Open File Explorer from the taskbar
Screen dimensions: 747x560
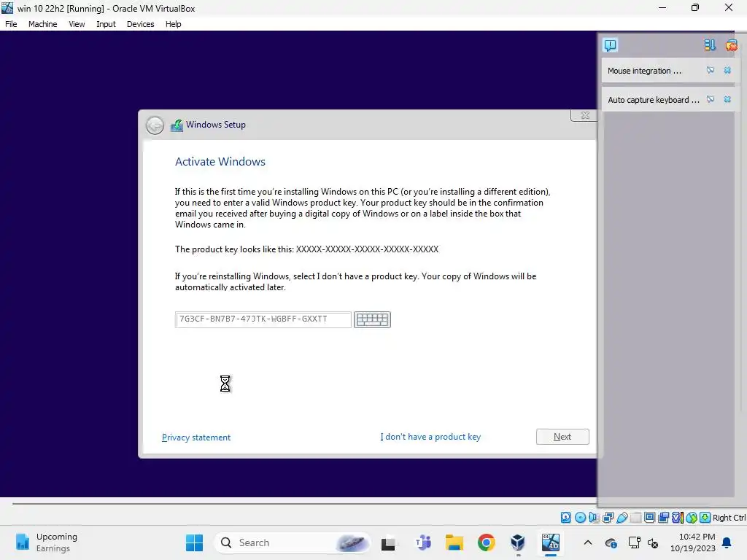454,542
